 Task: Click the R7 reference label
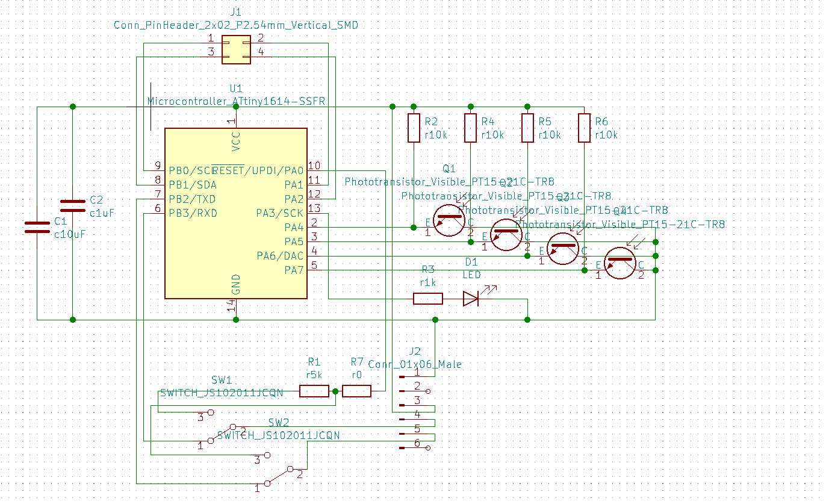point(357,362)
